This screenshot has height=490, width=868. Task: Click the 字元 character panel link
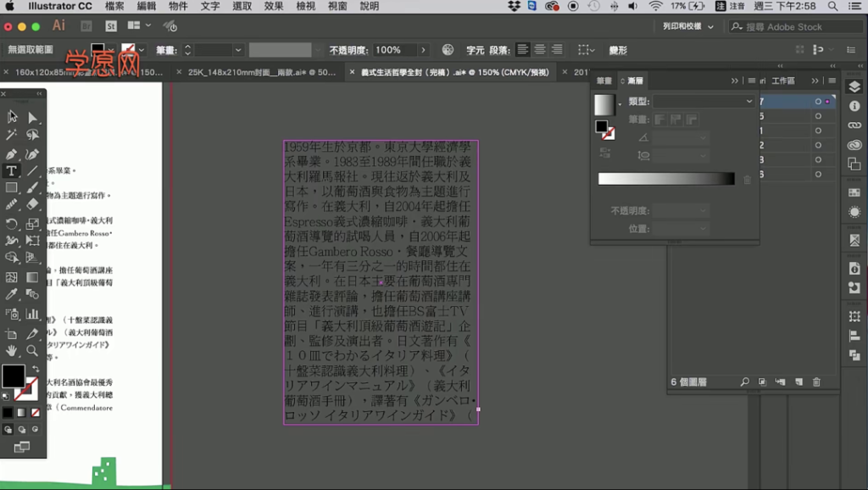pyautogui.click(x=475, y=50)
